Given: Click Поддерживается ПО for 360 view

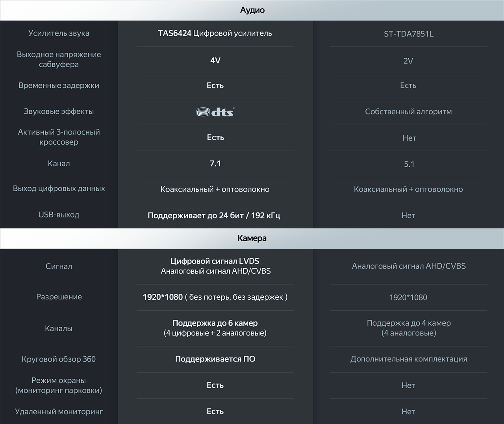Looking at the screenshot, I should pos(215,359).
